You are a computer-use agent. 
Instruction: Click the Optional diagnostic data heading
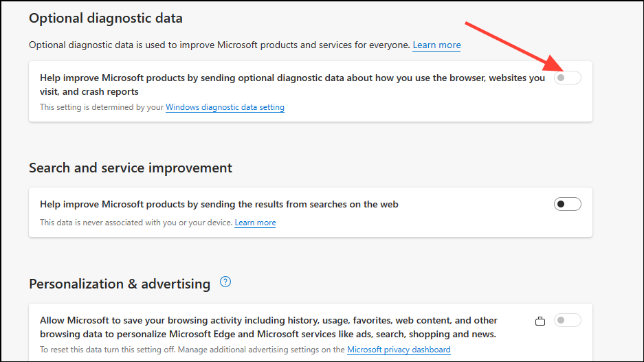point(106,18)
